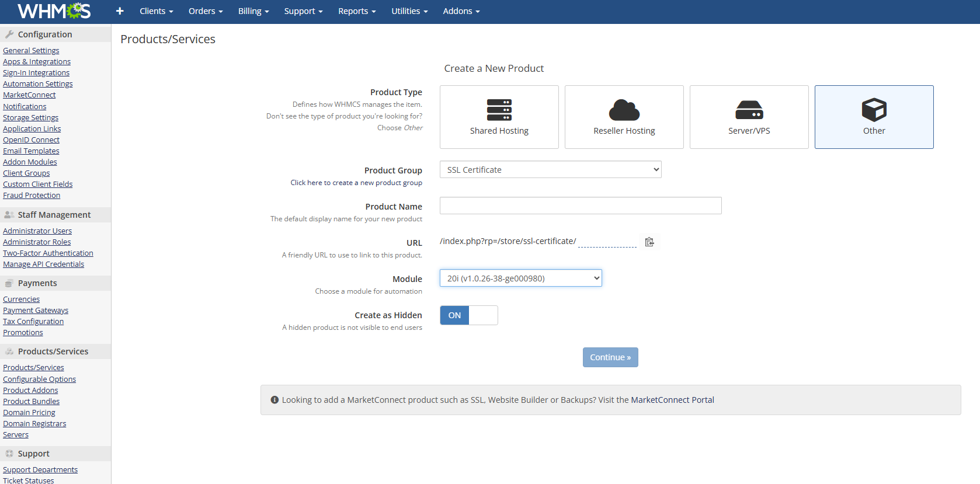Click the MarketConnect info circle icon
Screen dimensions: 980x484
(274, 400)
